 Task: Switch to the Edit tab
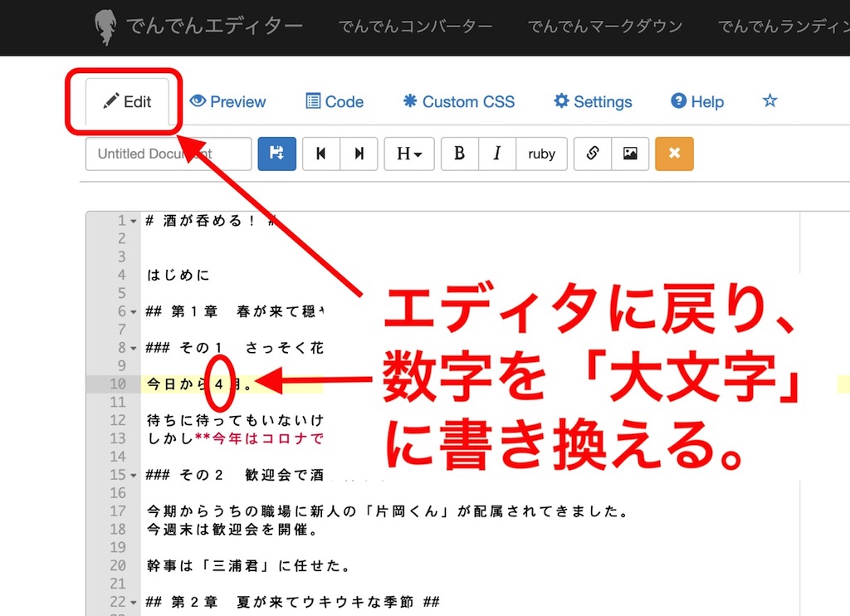[127, 101]
